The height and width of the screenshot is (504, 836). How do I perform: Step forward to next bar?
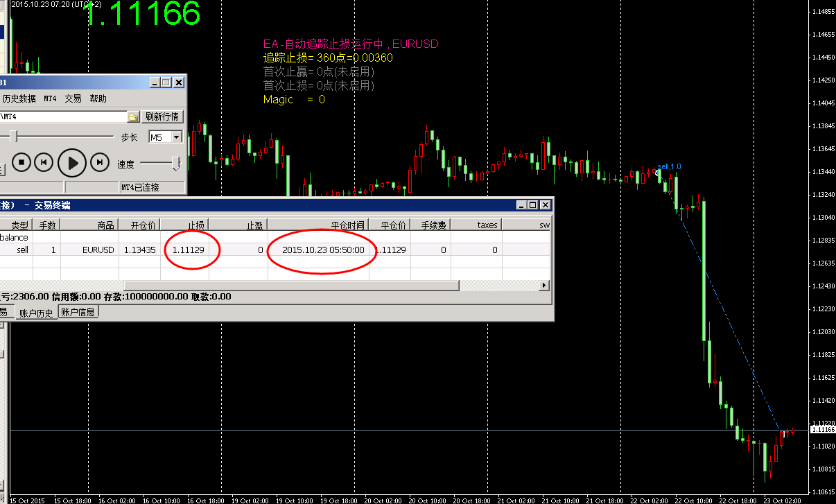101,163
